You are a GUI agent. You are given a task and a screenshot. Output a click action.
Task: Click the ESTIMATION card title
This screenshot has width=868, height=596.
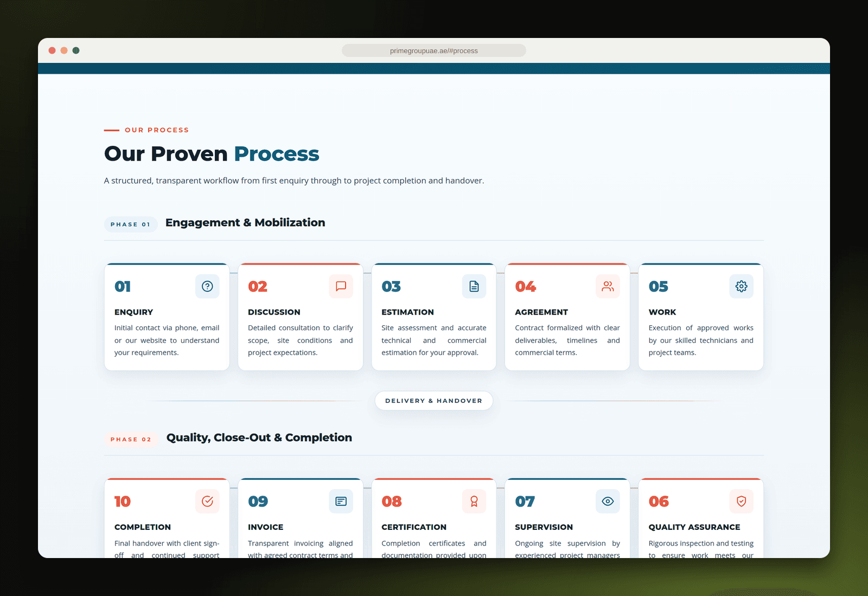pyautogui.click(x=407, y=312)
